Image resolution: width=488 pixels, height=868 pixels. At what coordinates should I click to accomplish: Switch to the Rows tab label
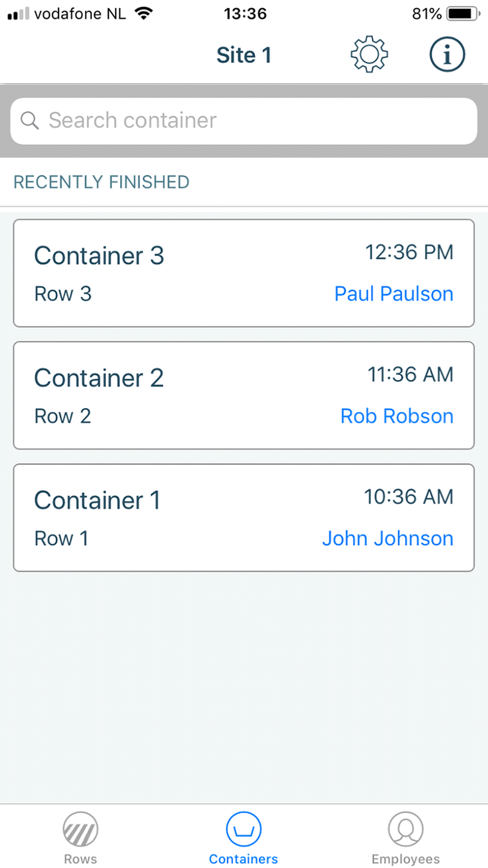pos(81,859)
